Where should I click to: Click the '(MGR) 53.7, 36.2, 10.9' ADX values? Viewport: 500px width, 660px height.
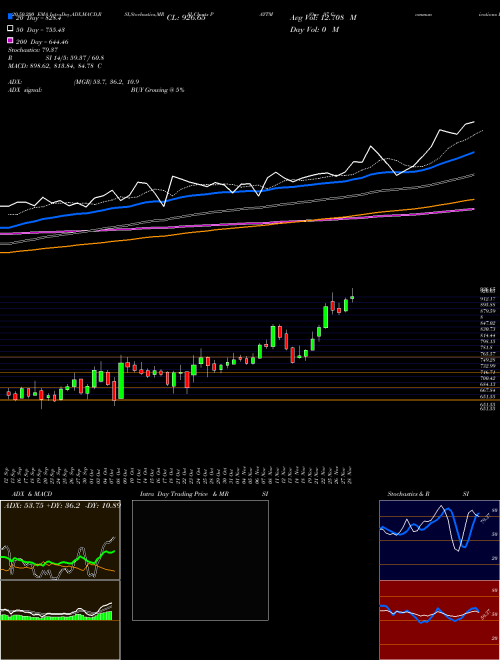(x=106, y=82)
